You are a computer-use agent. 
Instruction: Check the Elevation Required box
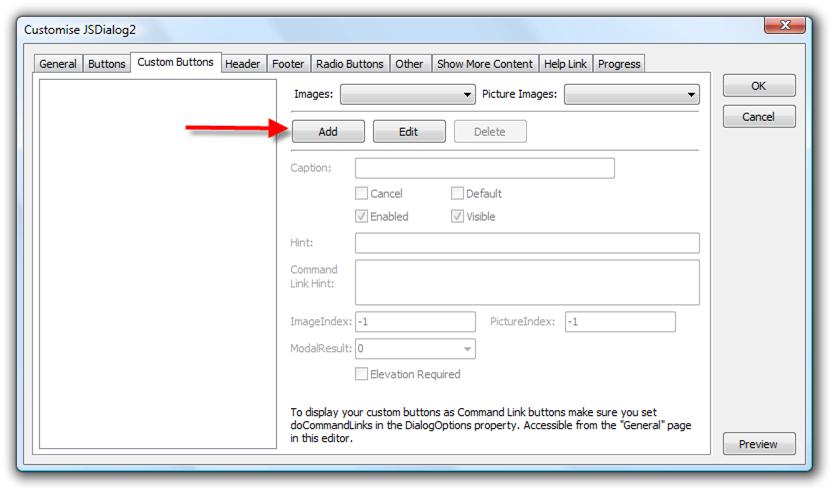(362, 374)
